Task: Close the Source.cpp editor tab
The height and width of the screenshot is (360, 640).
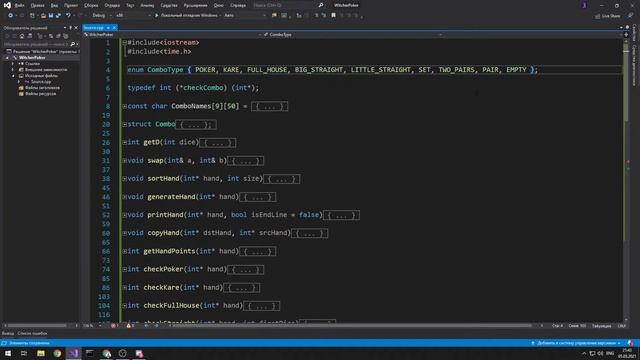Action: point(115,28)
